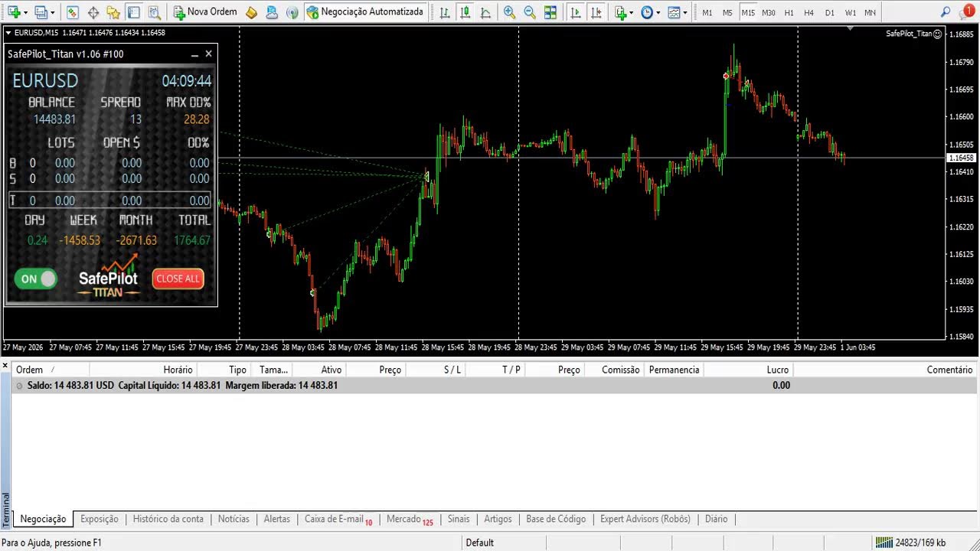This screenshot has width=980, height=551.
Task: Toggle the Terminal window icon
Action: point(133,12)
